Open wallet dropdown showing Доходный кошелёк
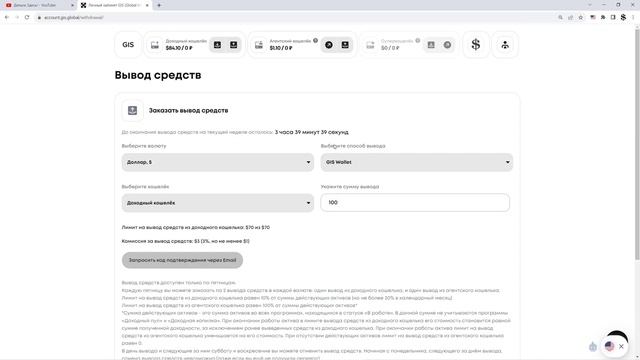This screenshot has width=640, height=360. pos(218,202)
